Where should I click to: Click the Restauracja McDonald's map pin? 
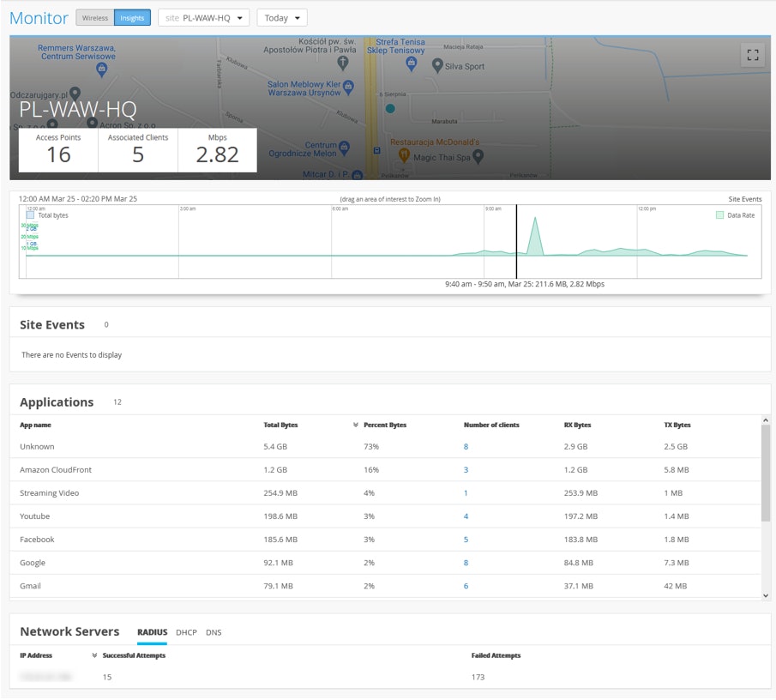(405, 154)
